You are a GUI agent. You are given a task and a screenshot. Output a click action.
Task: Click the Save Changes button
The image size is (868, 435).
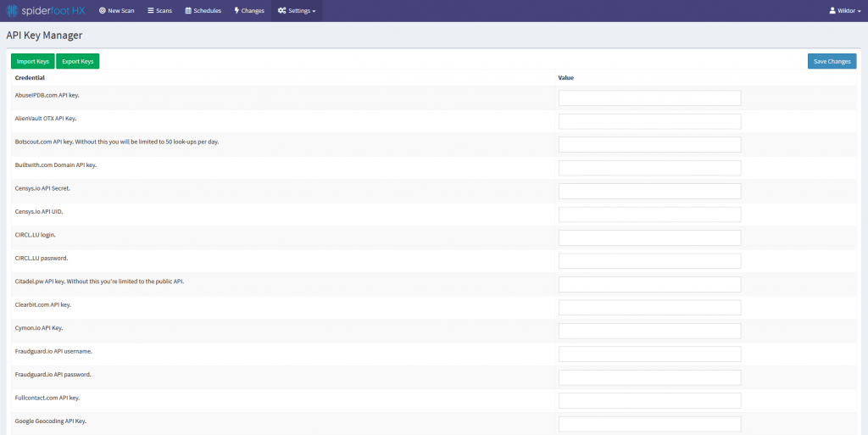832,61
